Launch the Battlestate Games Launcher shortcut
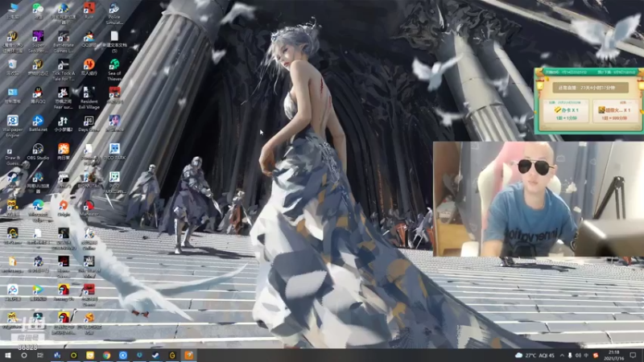 (x=64, y=42)
